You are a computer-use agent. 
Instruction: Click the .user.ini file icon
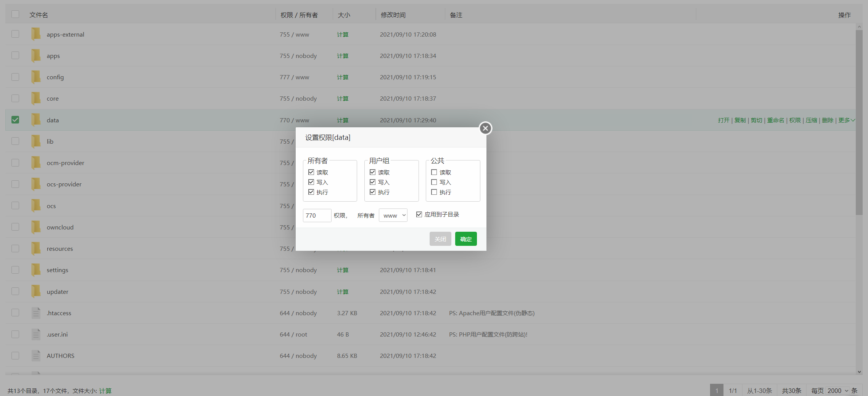pos(36,334)
